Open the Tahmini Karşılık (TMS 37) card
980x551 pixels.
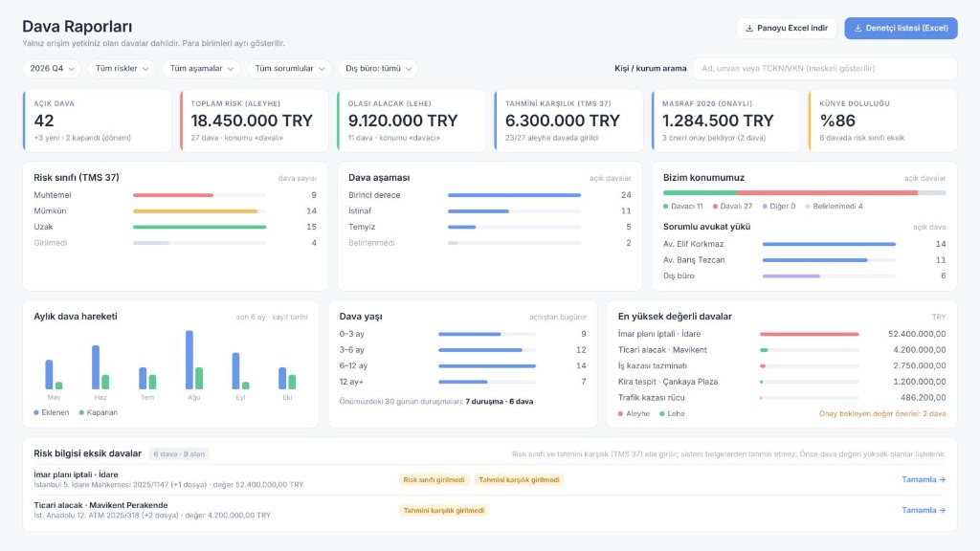click(568, 121)
